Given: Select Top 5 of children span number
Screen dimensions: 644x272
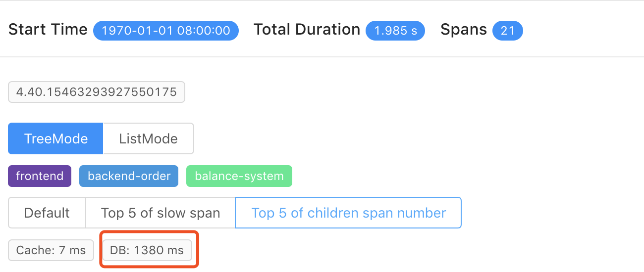Looking at the screenshot, I should [x=348, y=213].
